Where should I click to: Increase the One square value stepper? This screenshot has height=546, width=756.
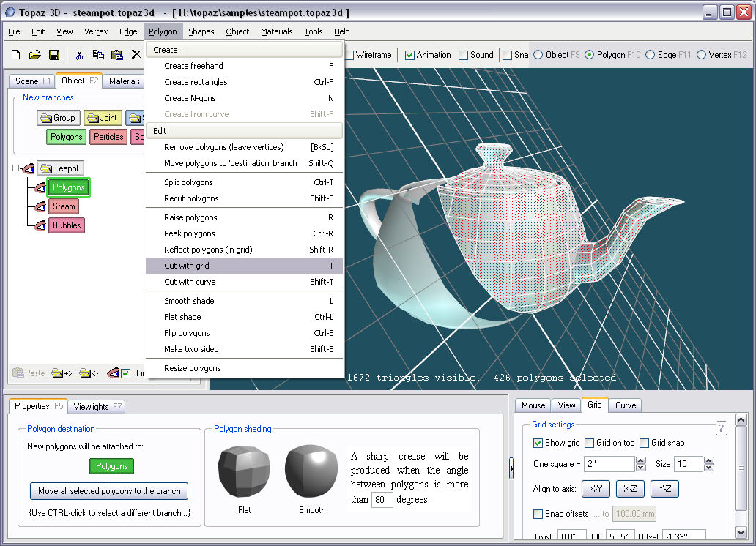[641, 460]
